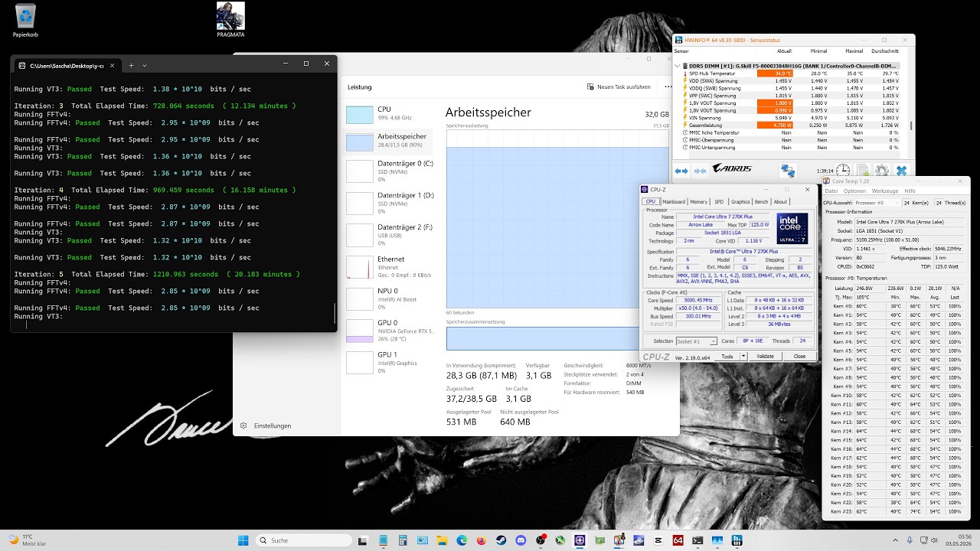980x551 pixels.
Task: Click CPU-Z Tools button
Action: click(727, 357)
